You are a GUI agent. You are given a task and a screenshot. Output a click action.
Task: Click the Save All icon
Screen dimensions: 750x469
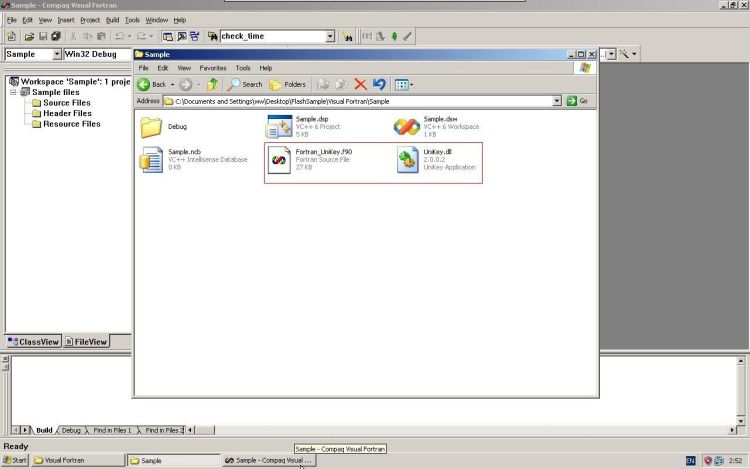pos(56,36)
